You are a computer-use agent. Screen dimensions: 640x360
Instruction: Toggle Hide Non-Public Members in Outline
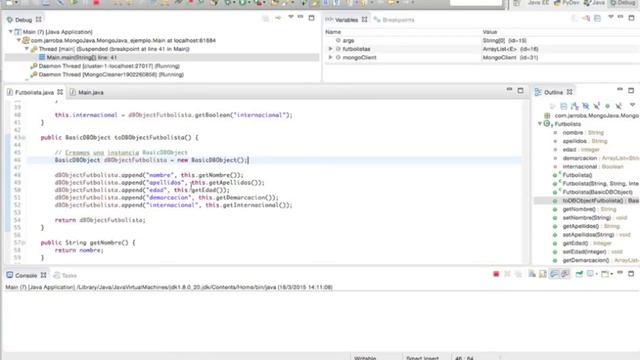[x=607, y=106]
